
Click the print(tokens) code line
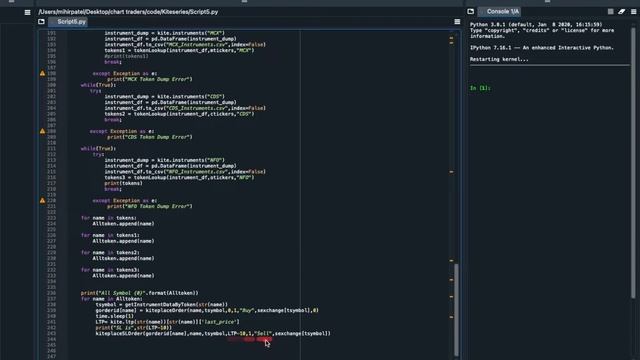pyautogui.click(x=123, y=183)
